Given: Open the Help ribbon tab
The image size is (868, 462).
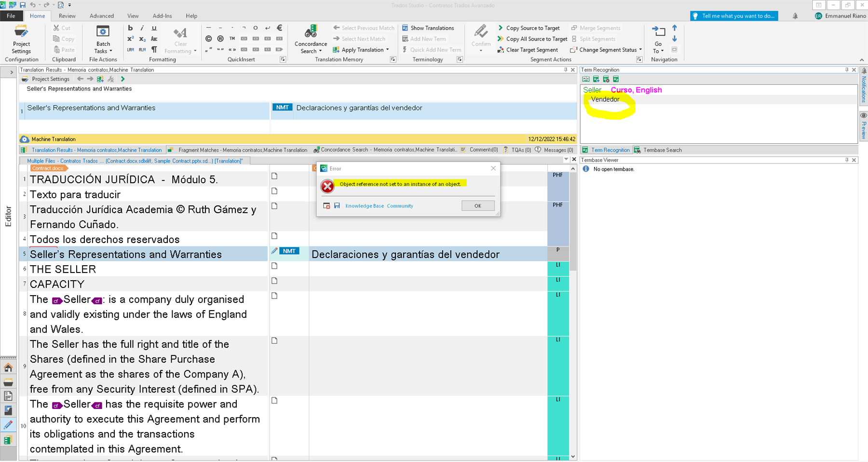Looking at the screenshot, I should 191,16.
